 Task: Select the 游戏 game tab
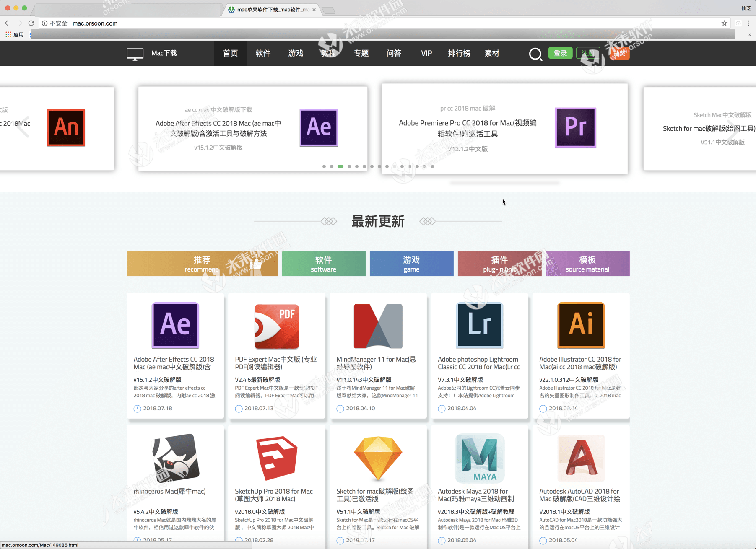click(x=411, y=264)
